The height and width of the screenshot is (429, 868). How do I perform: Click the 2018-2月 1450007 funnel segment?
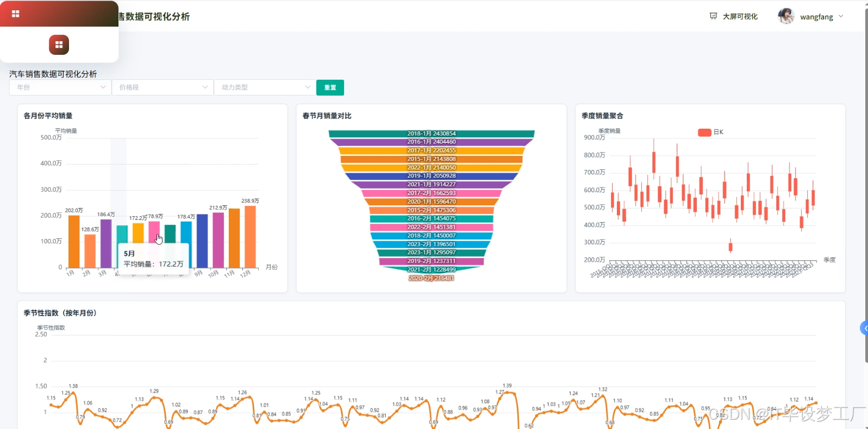pos(432,236)
